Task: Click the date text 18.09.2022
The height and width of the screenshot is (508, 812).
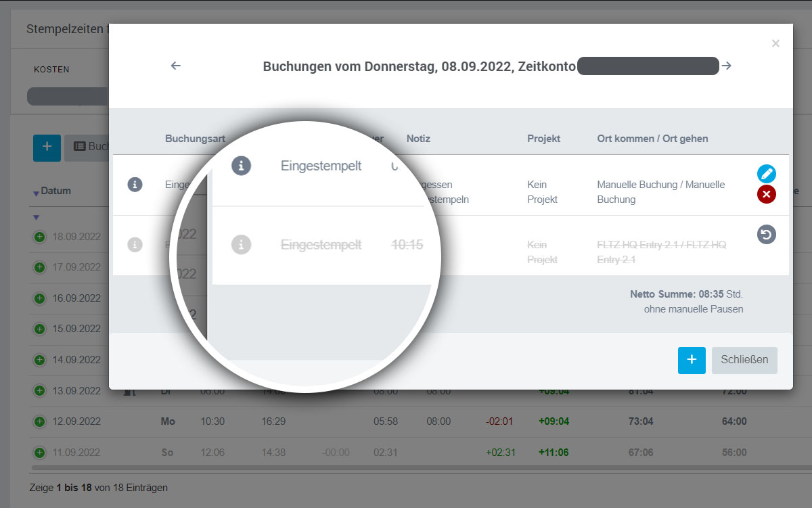Action: (76, 237)
